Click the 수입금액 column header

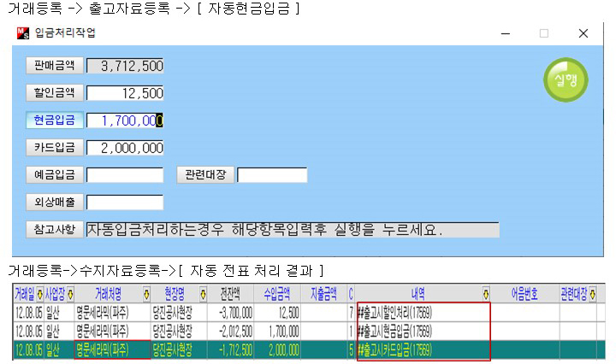click(x=277, y=294)
